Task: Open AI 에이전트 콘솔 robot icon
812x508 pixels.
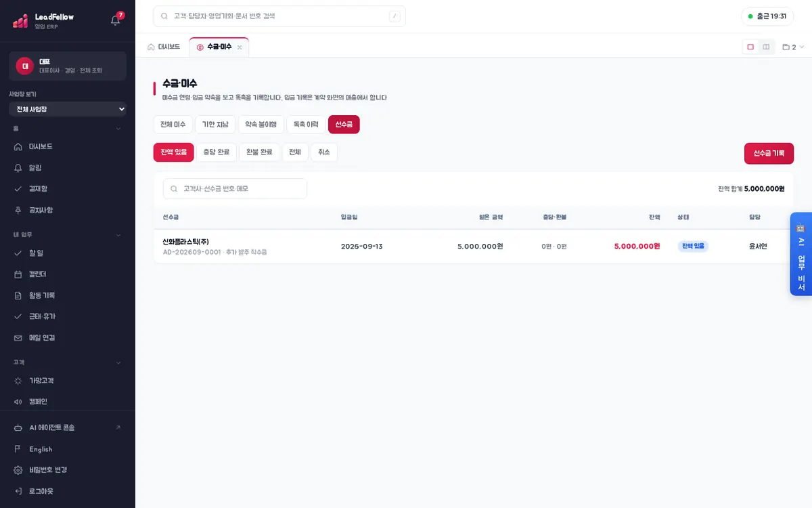Action: (x=18, y=427)
